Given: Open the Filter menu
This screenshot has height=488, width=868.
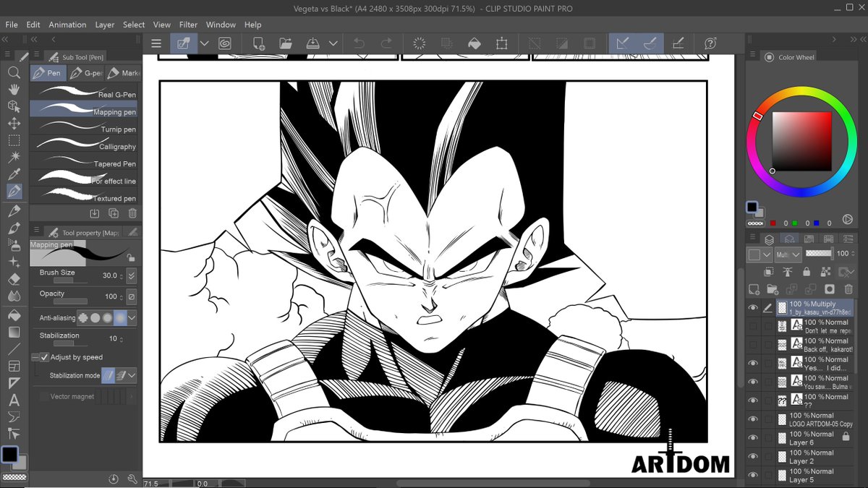Looking at the screenshot, I should [188, 25].
